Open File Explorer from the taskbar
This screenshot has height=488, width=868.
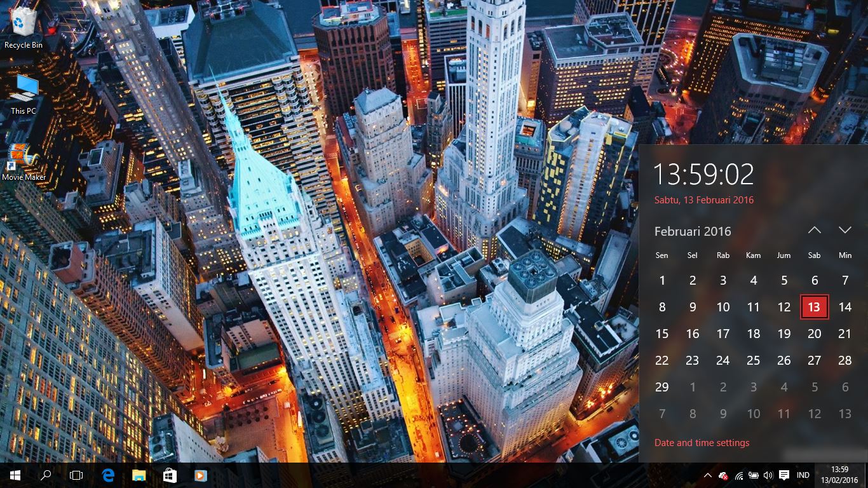pyautogui.click(x=139, y=475)
